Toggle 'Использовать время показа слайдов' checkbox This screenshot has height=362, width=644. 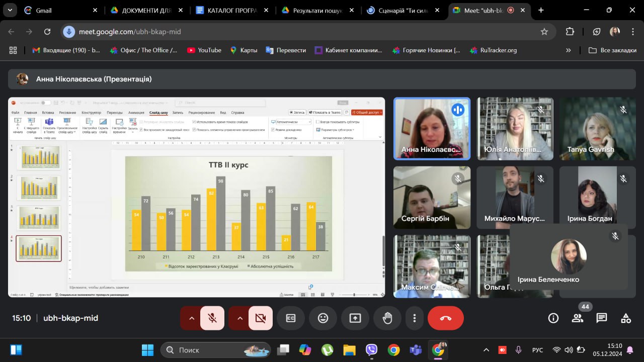(x=194, y=122)
